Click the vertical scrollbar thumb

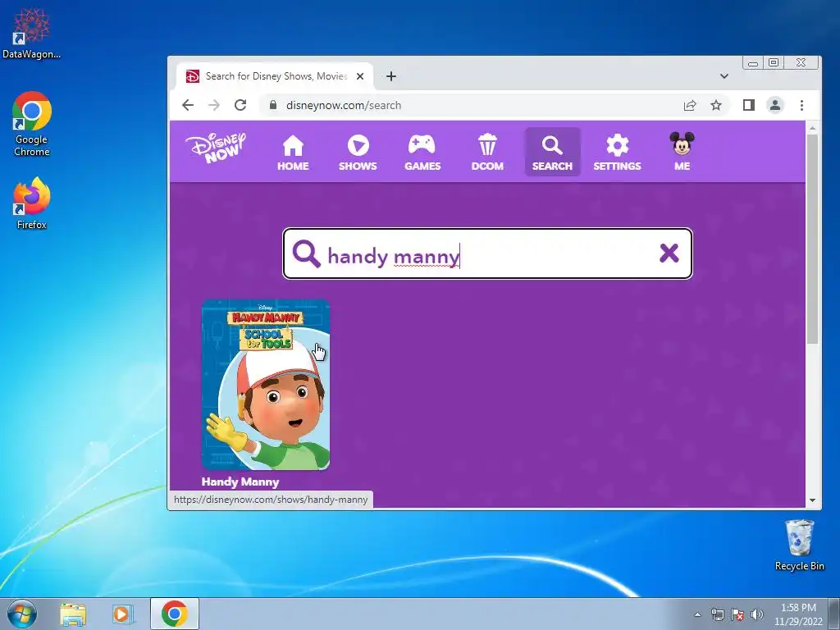[x=812, y=239]
